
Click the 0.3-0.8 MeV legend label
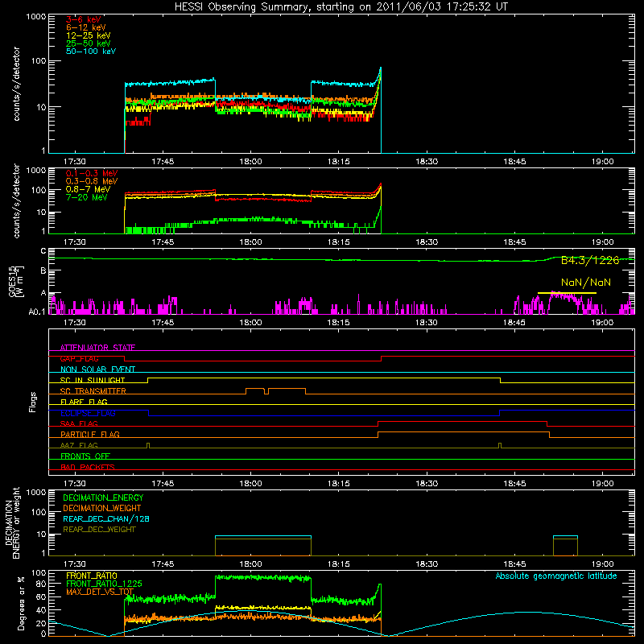pyautogui.click(x=92, y=181)
